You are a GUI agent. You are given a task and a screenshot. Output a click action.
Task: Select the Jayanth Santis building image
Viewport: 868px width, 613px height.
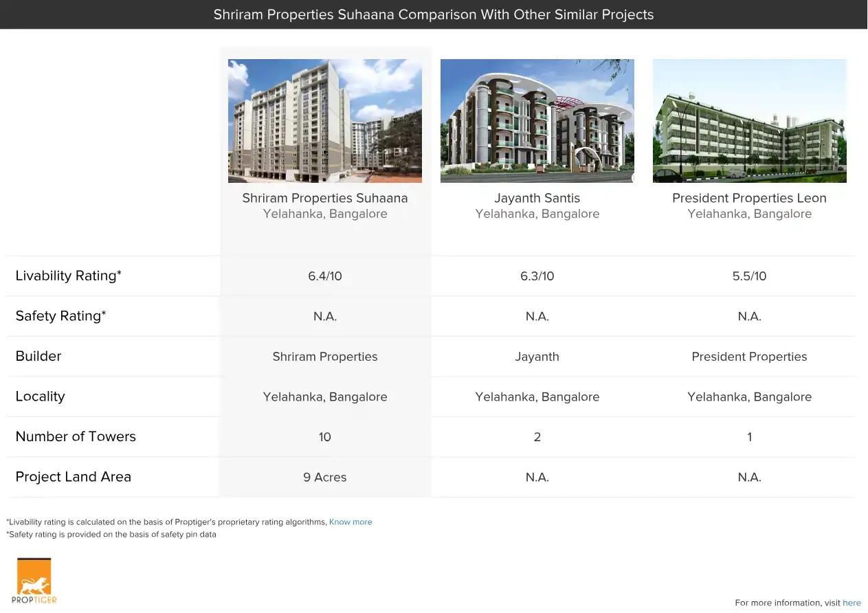point(537,121)
